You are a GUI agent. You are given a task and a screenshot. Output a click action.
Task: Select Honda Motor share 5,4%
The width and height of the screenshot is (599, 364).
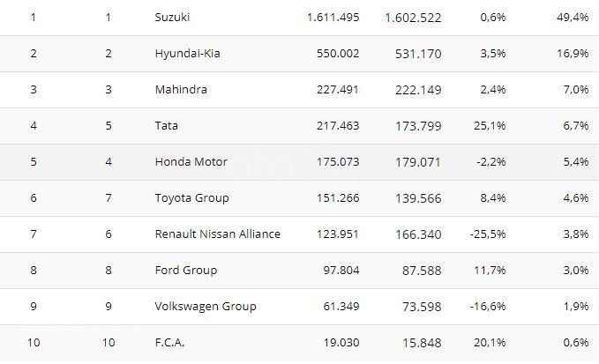[576, 162]
